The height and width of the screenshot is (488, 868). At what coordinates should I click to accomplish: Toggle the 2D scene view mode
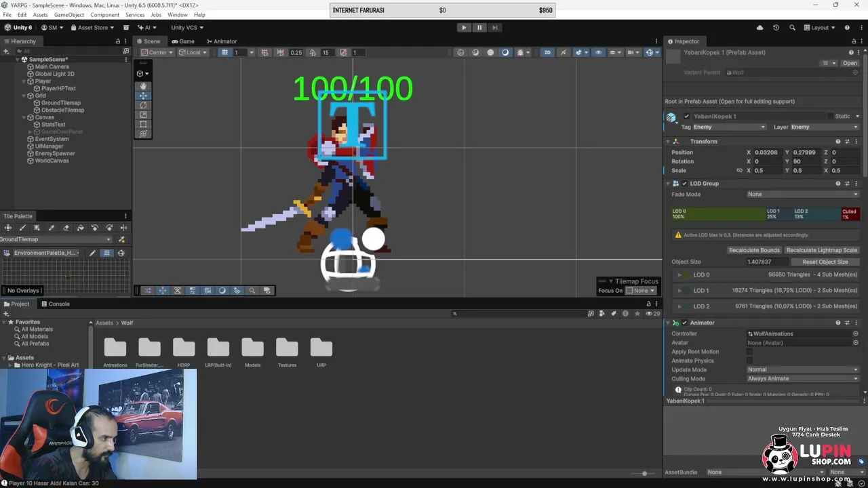coord(547,52)
